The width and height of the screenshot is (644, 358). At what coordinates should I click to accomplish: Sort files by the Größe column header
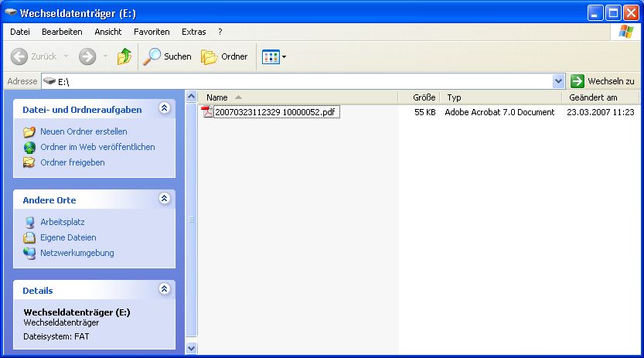(419, 97)
